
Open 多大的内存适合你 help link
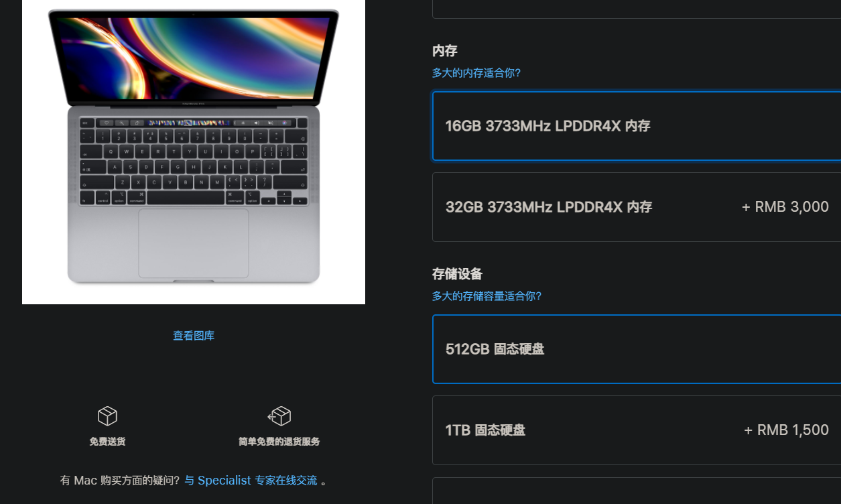click(476, 73)
